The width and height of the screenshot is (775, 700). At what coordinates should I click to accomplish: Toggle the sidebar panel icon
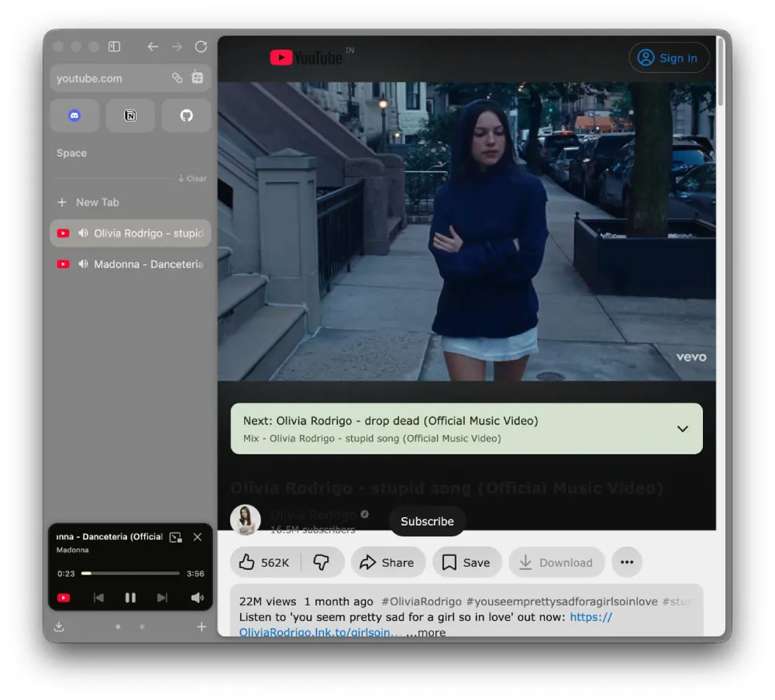tap(114, 47)
